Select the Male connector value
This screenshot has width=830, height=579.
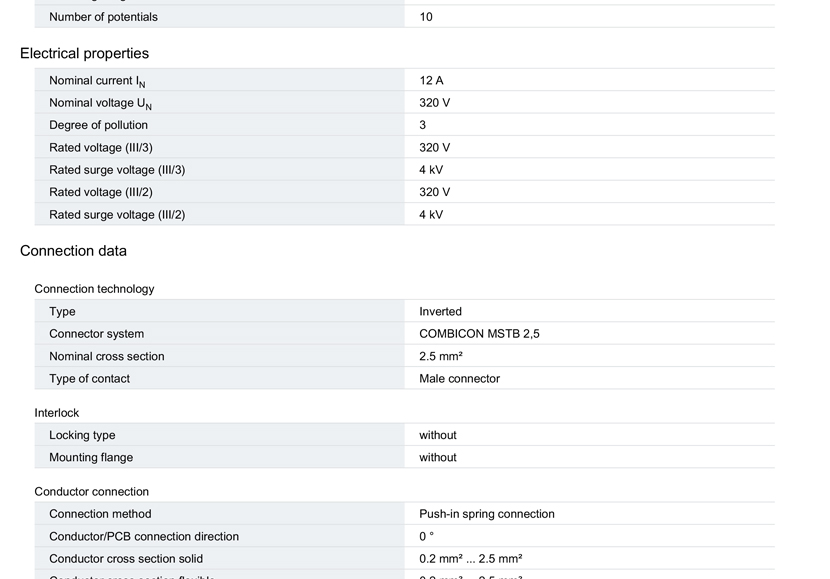pos(459,379)
